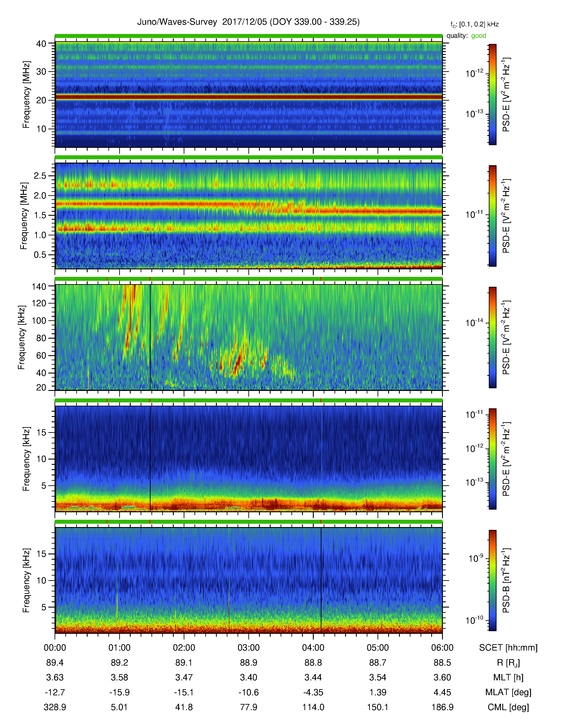Click the 03:00 SCET time label
This screenshot has height=728, width=563.
[248, 648]
